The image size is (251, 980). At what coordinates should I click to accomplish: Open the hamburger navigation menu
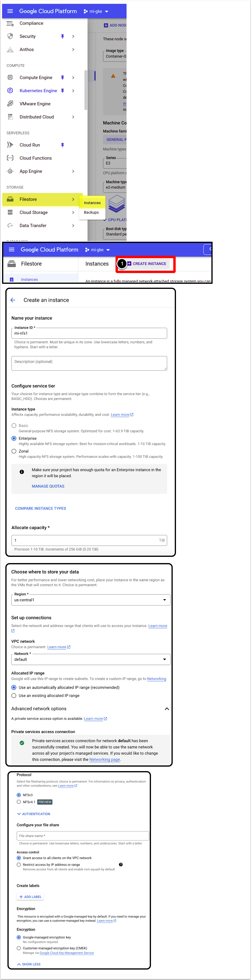point(10,11)
